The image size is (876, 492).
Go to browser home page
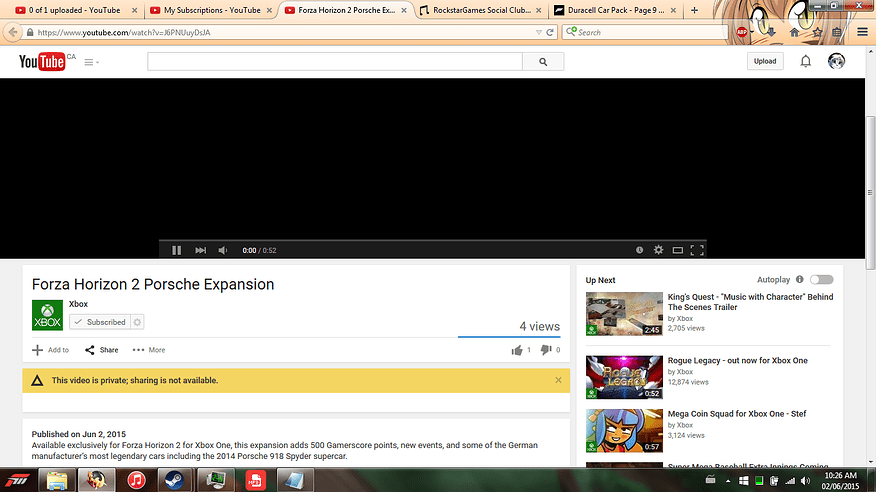794,32
